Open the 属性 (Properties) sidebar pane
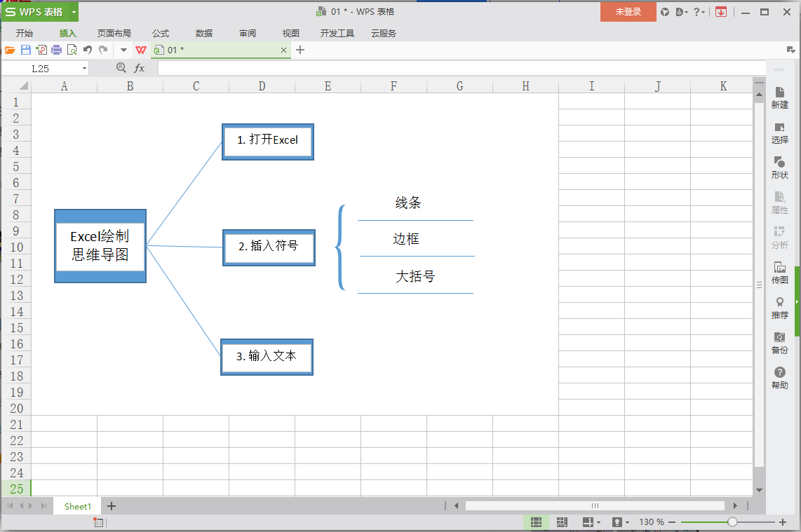 click(x=779, y=203)
